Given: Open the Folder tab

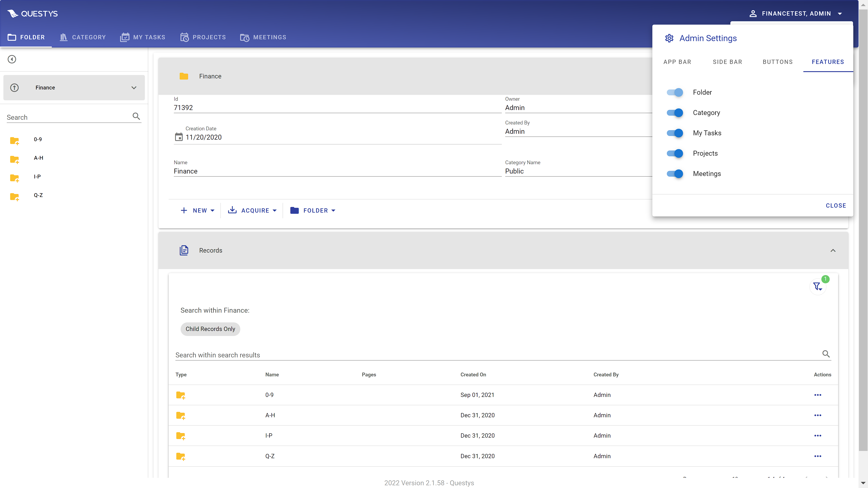Looking at the screenshot, I should tap(26, 37).
